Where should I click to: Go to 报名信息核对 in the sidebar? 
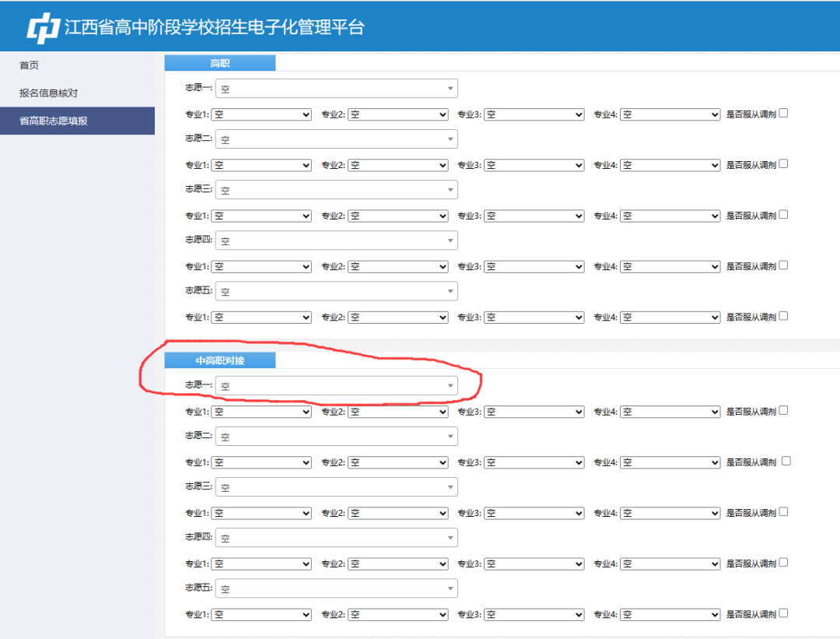pyautogui.click(x=48, y=93)
